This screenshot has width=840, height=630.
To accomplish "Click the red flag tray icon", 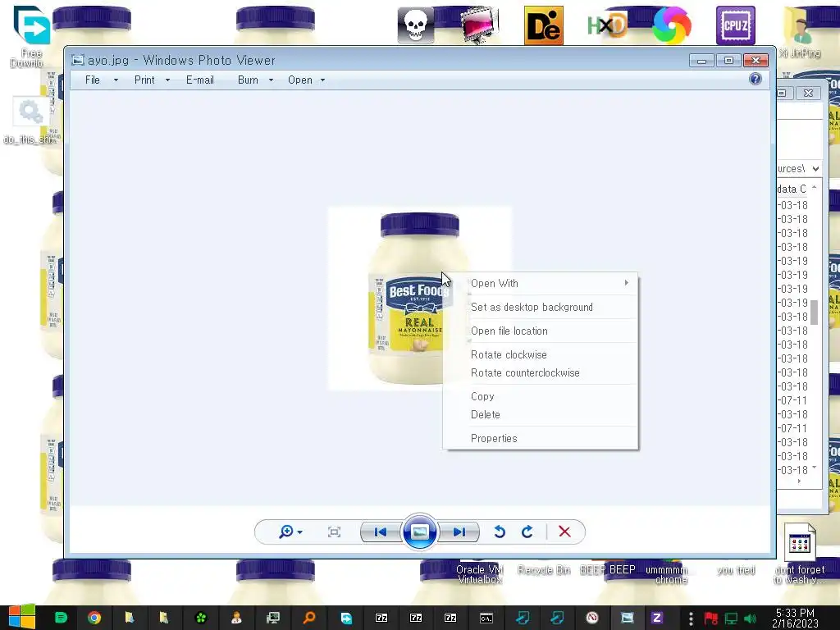I will click(711, 619).
